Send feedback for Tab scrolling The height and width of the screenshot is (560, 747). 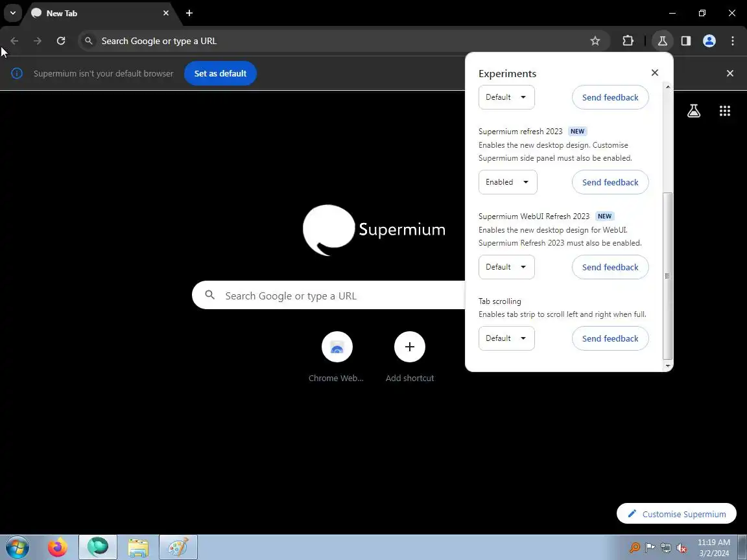(610, 338)
